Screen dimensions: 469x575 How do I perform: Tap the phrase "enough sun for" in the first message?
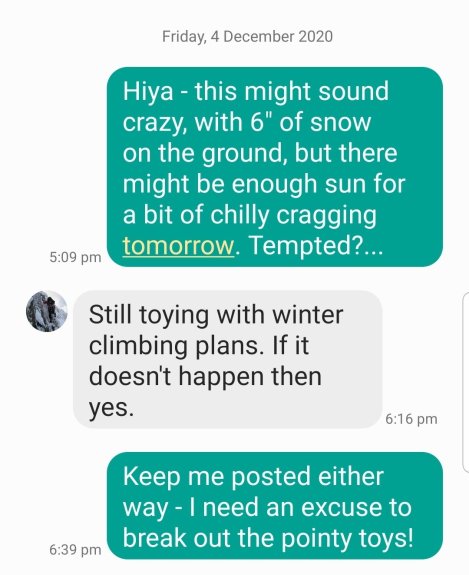click(x=318, y=184)
